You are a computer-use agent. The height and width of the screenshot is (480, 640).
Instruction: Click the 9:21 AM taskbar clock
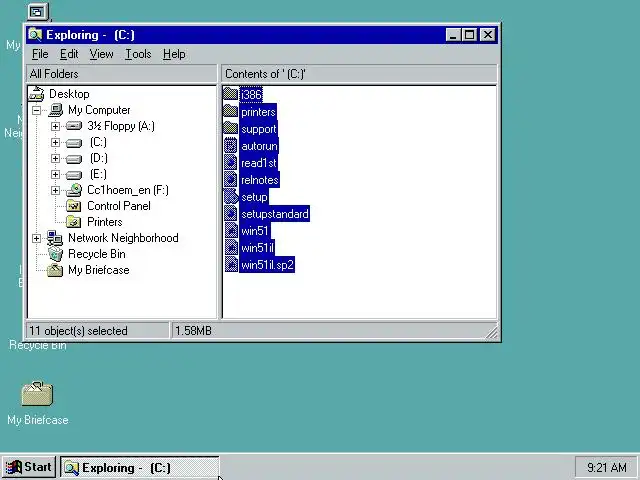coord(607,467)
